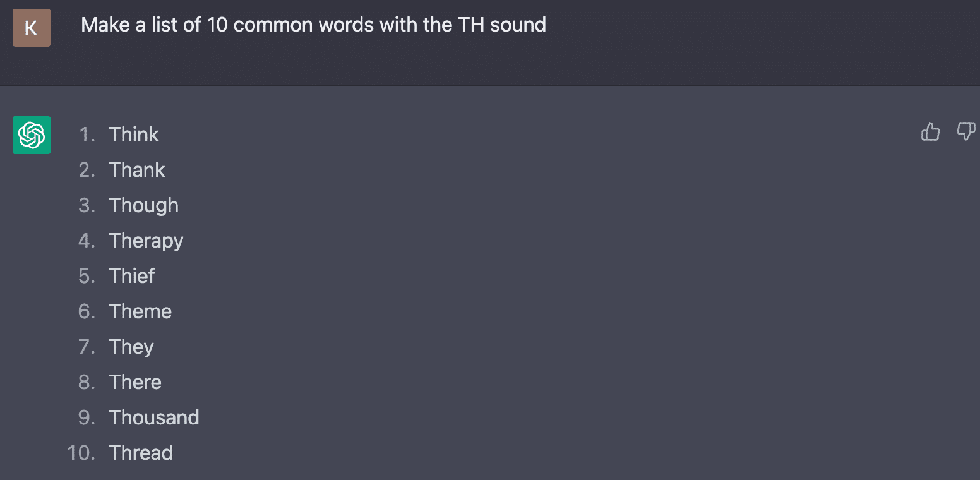Viewport: 980px width, 480px height.
Task: Click the user avatar labeled K
Action: click(x=32, y=28)
